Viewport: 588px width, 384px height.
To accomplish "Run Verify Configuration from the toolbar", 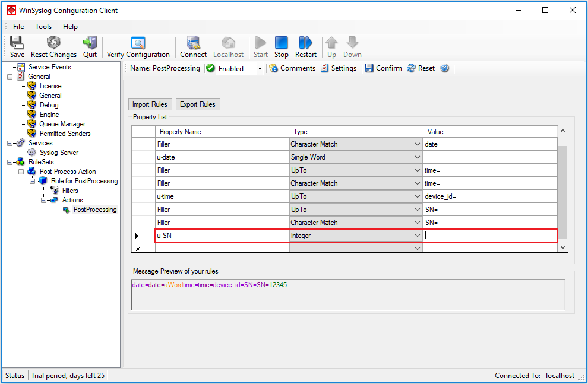I will click(138, 47).
